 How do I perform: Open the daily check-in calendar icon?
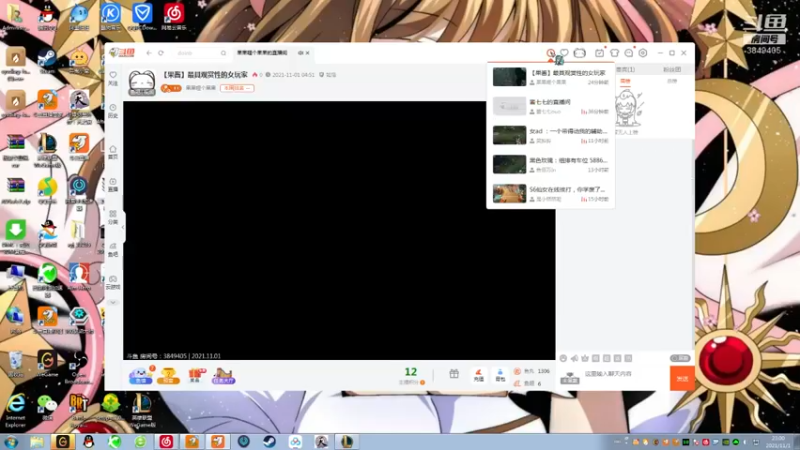point(599,53)
